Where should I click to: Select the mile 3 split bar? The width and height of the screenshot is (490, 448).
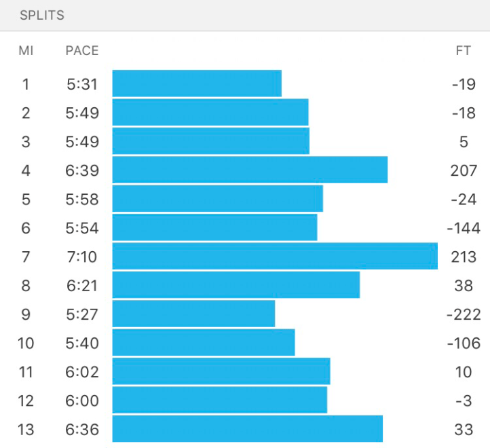pos(210,141)
